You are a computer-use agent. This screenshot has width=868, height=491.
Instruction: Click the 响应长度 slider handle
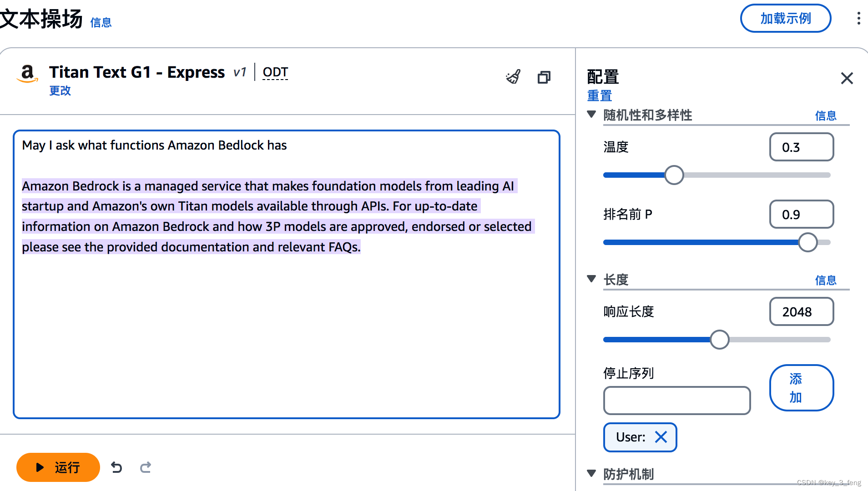719,340
